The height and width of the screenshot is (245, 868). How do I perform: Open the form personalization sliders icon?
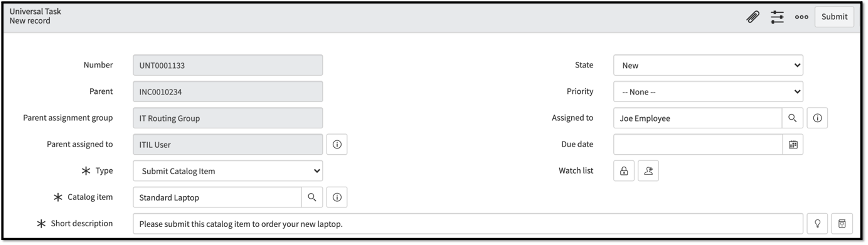pos(777,16)
